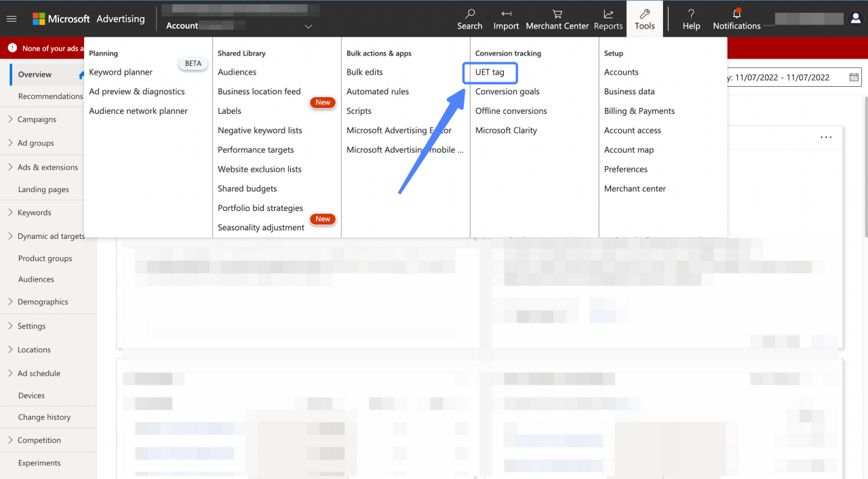Open Audiences in the left sidebar
The width and height of the screenshot is (868, 479).
(36, 280)
